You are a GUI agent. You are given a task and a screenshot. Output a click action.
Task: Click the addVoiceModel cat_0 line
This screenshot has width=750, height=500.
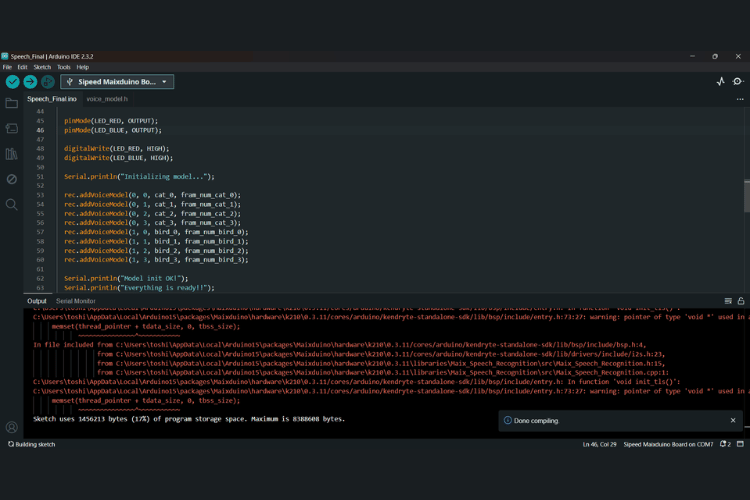[153, 195]
